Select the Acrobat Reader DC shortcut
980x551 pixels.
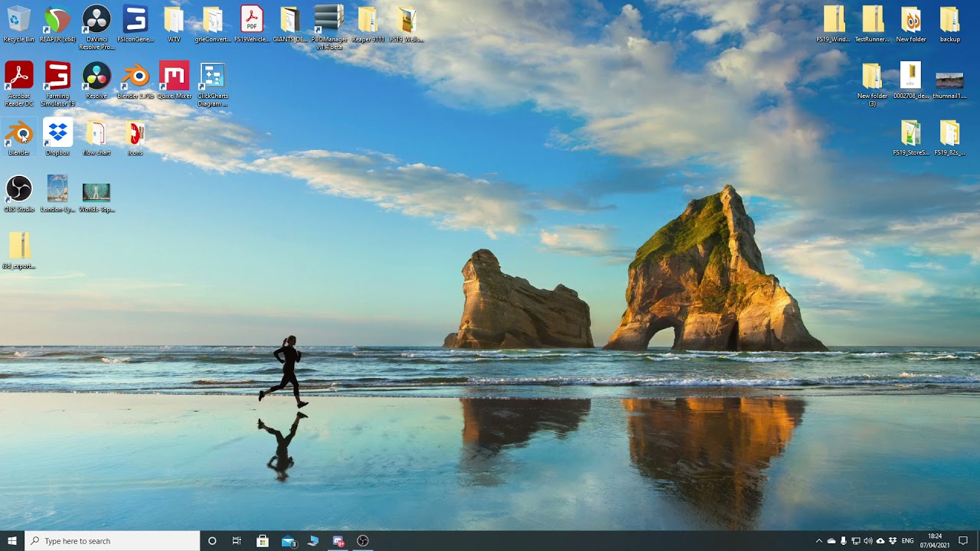tap(18, 84)
